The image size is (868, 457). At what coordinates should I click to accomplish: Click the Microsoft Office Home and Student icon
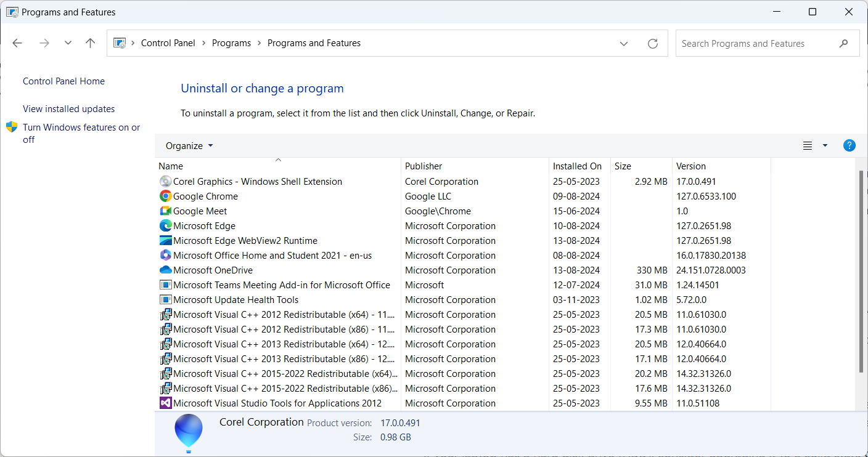[165, 256]
